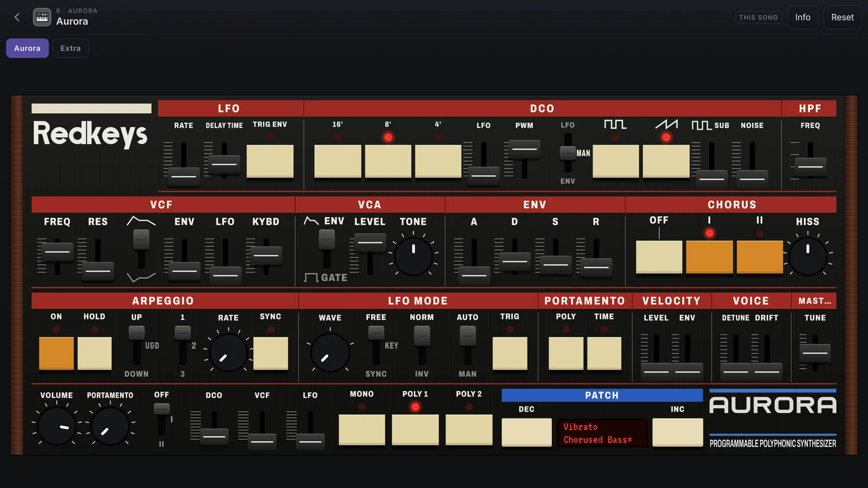Click the LFO mode WAVE knob

pos(330,352)
